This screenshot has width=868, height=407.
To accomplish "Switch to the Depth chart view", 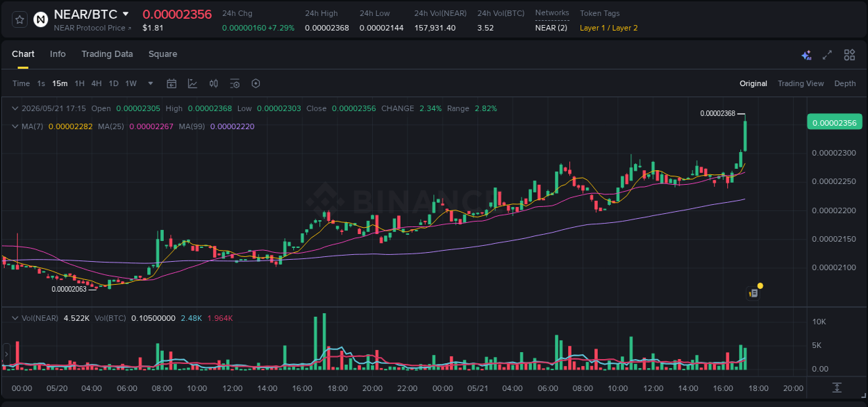I will (x=845, y=83).
